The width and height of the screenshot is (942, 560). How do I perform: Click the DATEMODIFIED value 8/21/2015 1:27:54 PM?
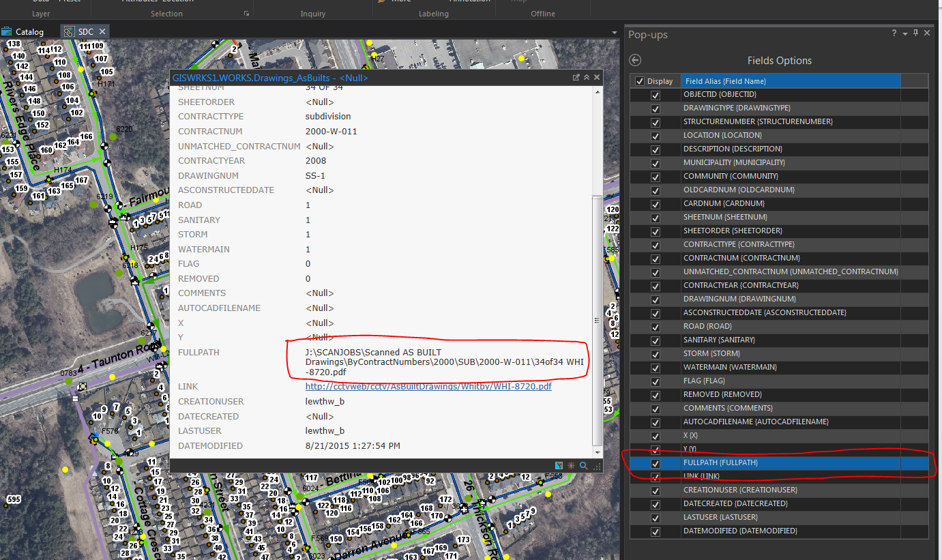coord(353,445)
